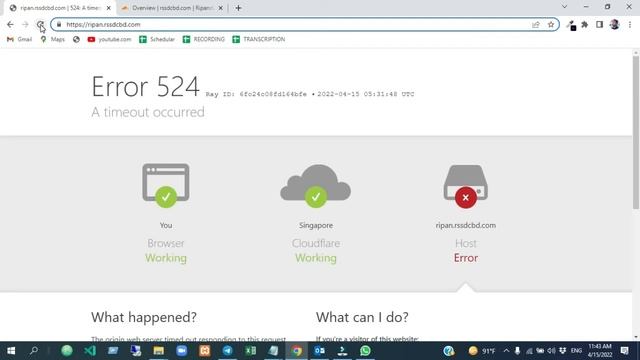Screen dimensions: 640x360
Task: Go forward with the forward arrow
Action: pos(25,25)
